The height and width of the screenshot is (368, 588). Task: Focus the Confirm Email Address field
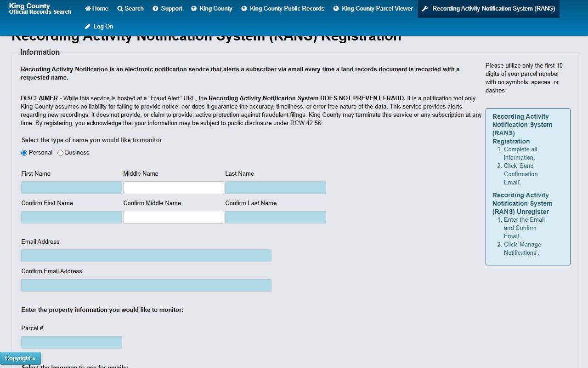[x=146, y=285]
